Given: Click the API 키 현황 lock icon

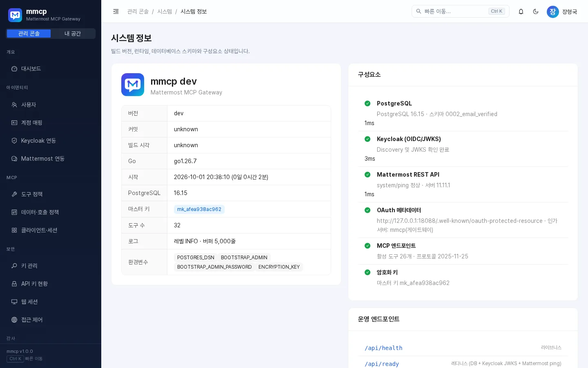Looking at the screenshot, I should [14, 284].
